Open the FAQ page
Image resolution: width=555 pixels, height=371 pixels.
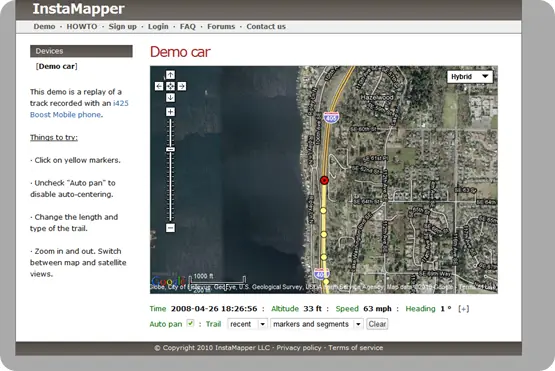tap(188, 27)
